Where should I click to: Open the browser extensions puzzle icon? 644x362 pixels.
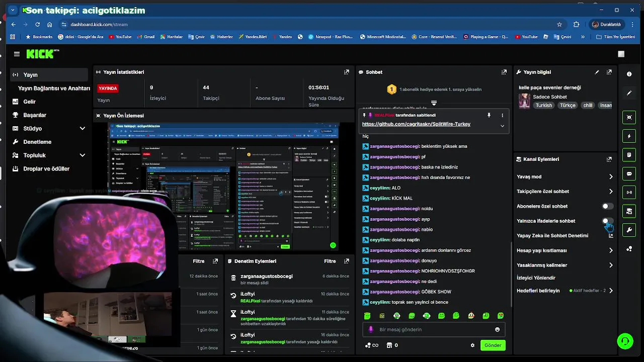[577, 24]
